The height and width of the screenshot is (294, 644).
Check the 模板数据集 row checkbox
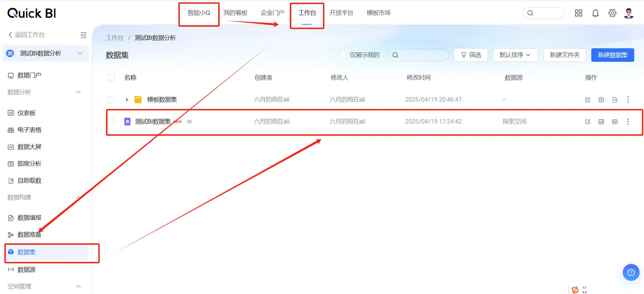click(x=111, y=100)
